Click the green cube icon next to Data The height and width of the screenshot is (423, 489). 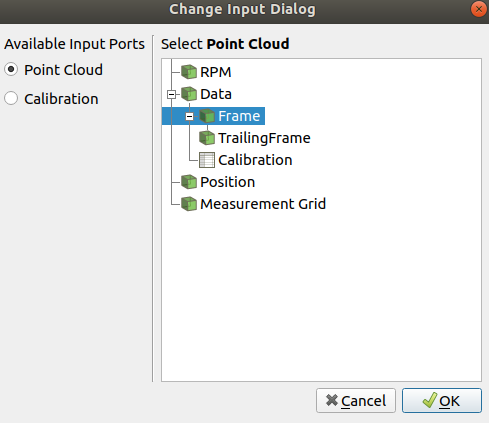[x=189, y=94]
